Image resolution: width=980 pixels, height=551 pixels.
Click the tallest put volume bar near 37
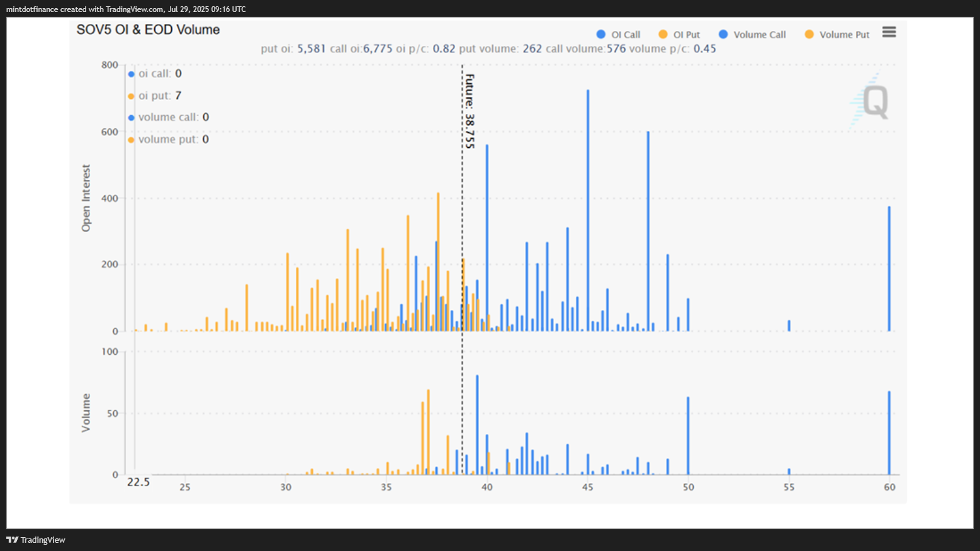click(x=428, y=432)
